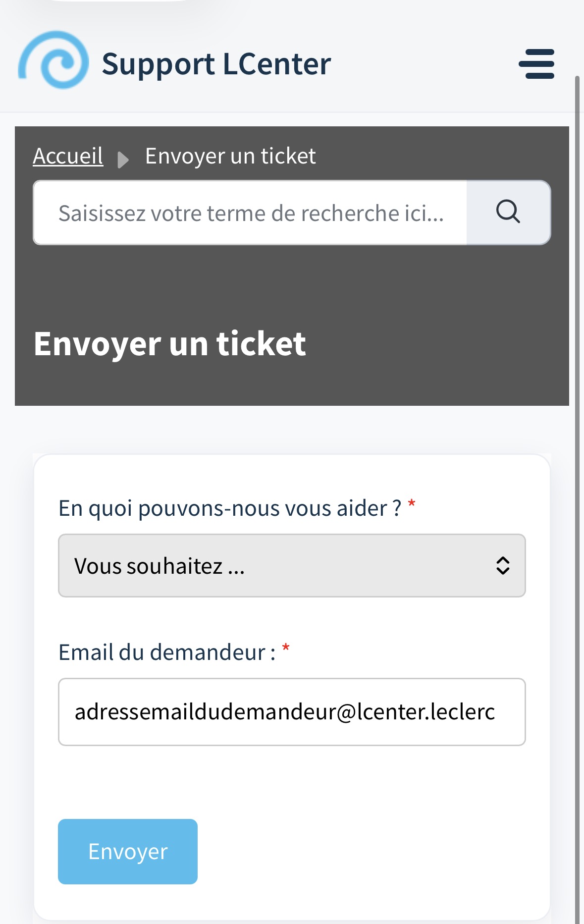The height and width of the screenshot is (924, 584).
Task: Open the hamburger navigation menu
Action: (x=536, y=64)
